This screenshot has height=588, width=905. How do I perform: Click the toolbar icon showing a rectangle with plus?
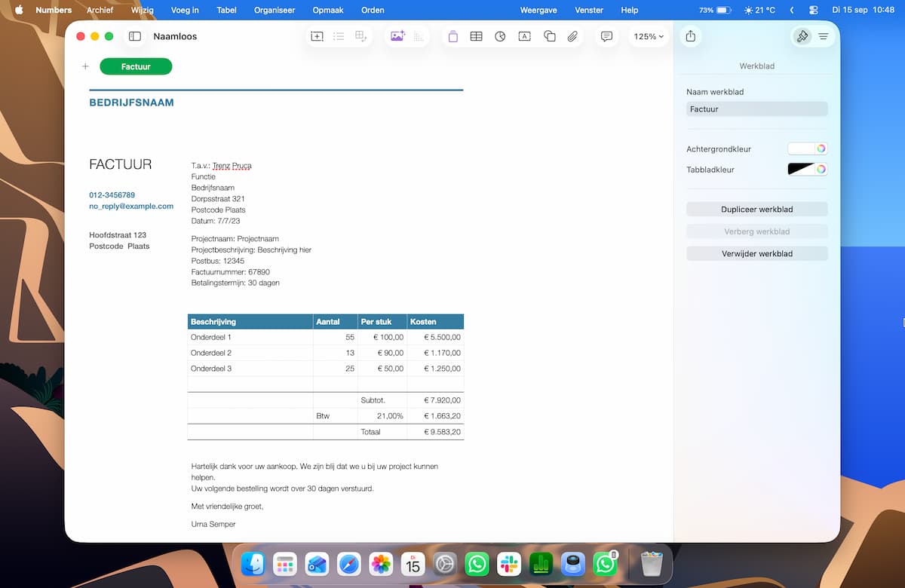point(318,36)
